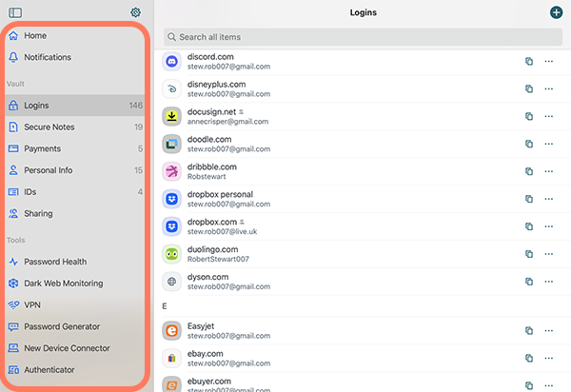Open Personal Info section
The image size is (571, 392).
point(74,170)
